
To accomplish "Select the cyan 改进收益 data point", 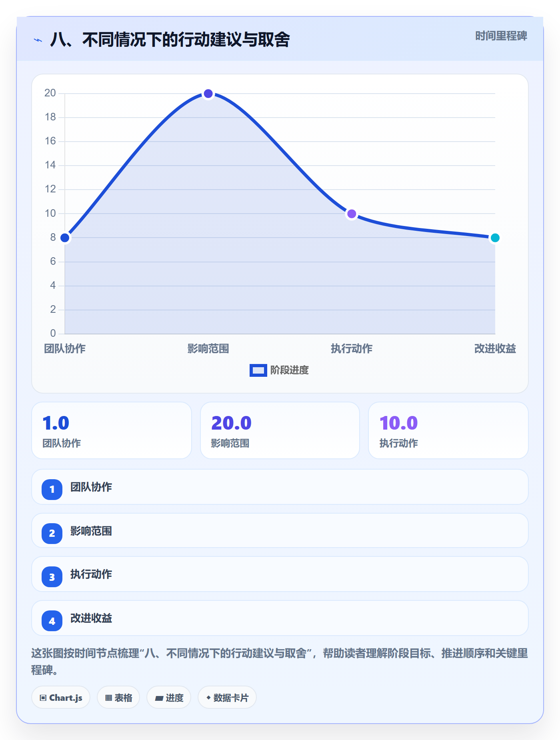I will click(495, 238).
